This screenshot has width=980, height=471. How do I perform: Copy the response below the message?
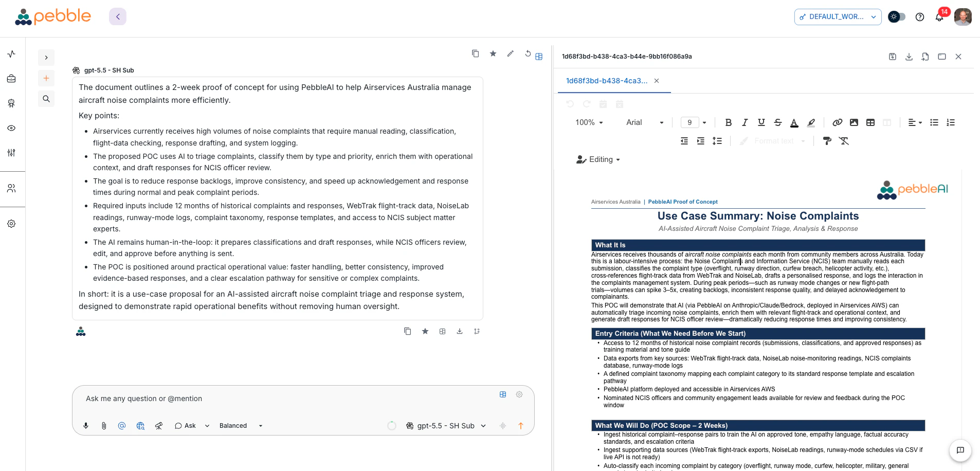point(408,331)
